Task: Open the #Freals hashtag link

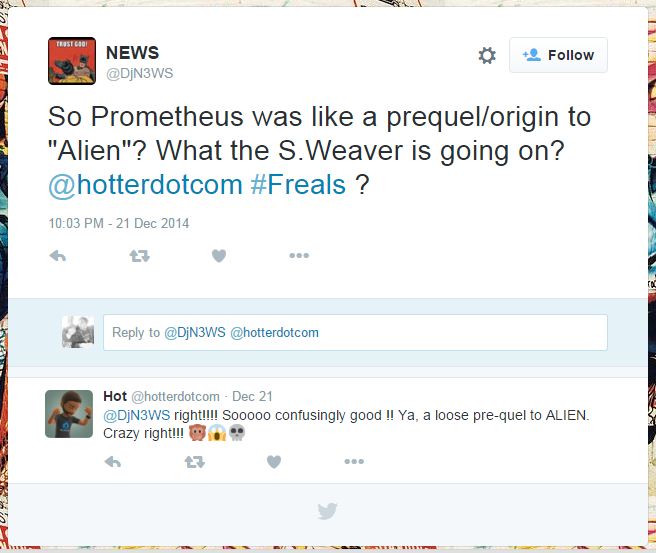Action: click(298, 184)
